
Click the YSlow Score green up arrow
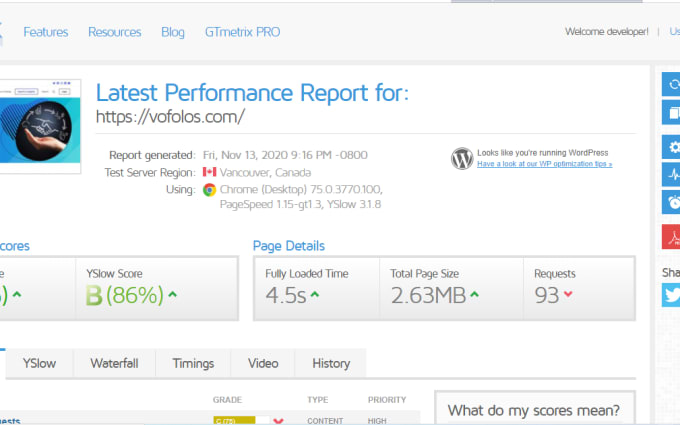pos(173,294)
